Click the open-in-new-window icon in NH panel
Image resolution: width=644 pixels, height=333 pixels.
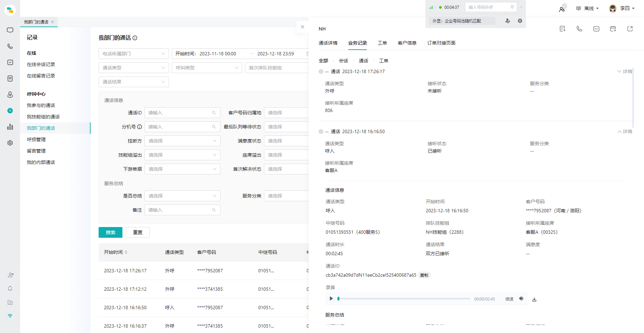[630, 29]
